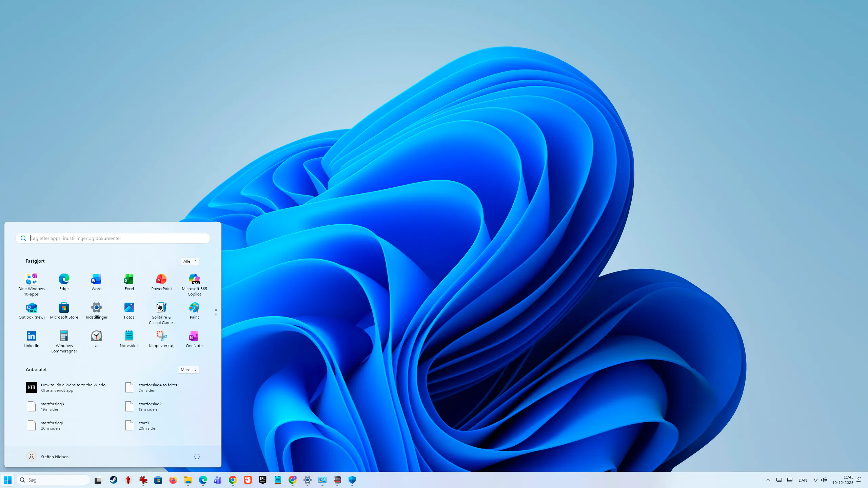The image size is (868, 488).
Task: Open the Steffen Nielsen account menu
Action: 47,456
